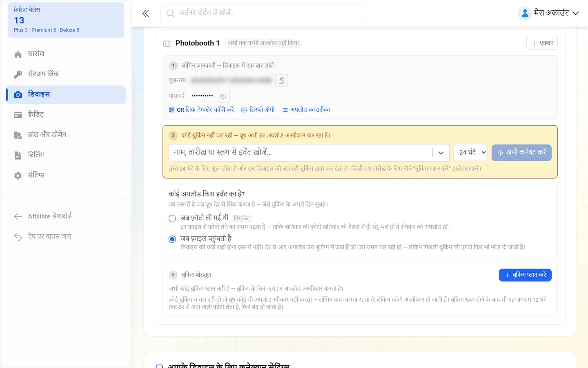Viewport: 588px width, 368px height.
Task: Click the return arrow icon for ऐप पर वापस जाएं
Action: pos(18,237)
